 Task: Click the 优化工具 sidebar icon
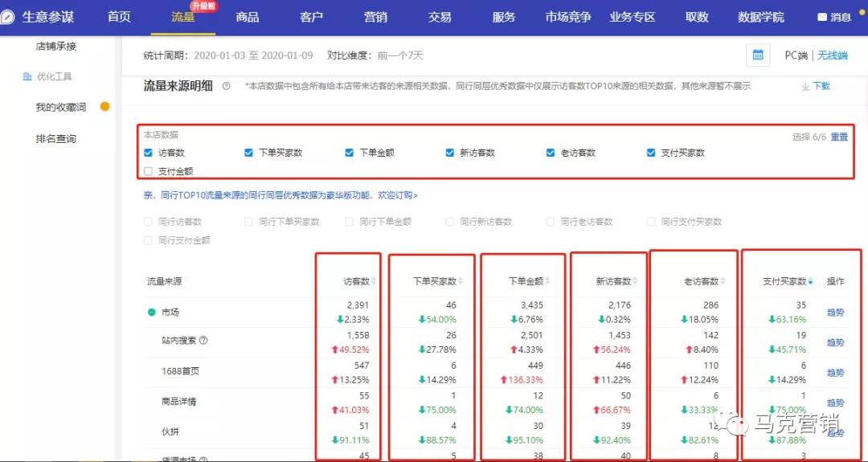27,77
